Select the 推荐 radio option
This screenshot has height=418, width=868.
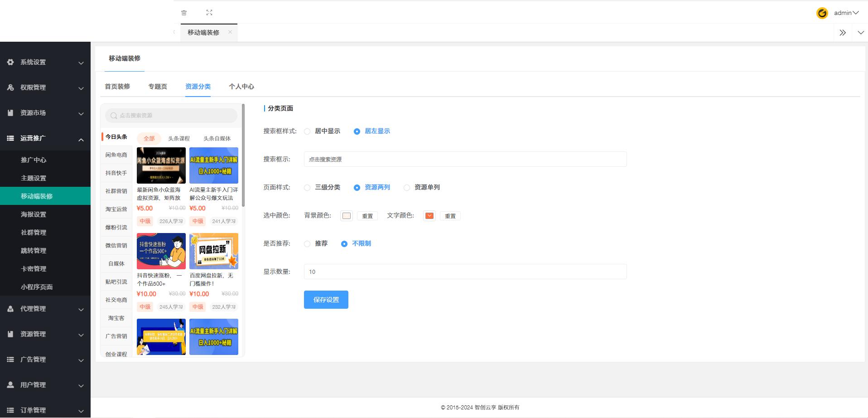[x=307, y=244]
